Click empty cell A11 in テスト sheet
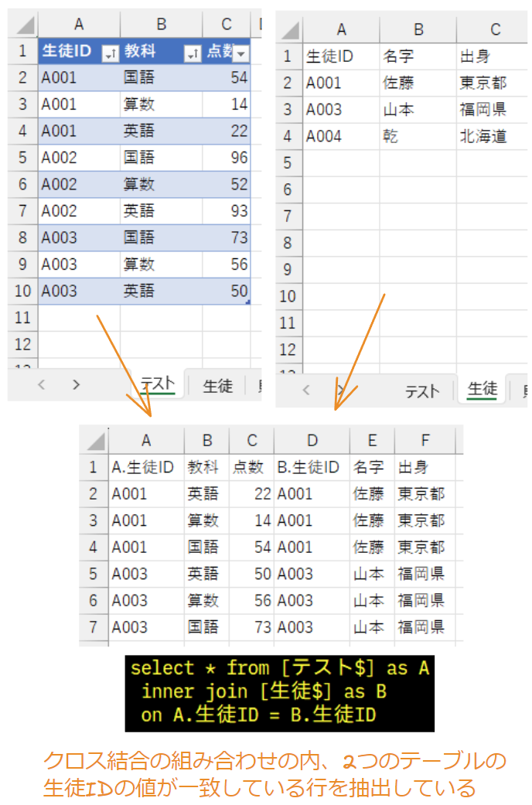Viewport: 532px width, 805px height. [79, 318]
